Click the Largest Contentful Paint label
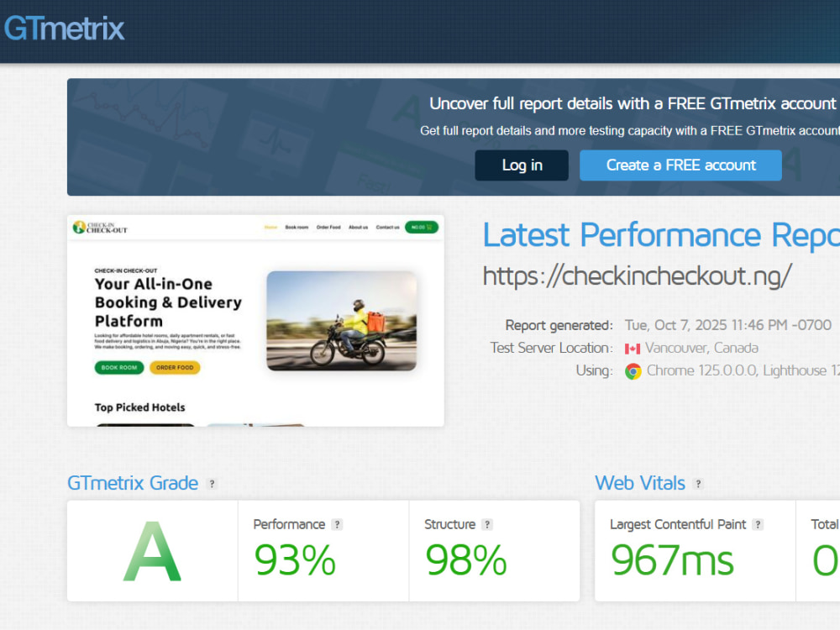Screen dimensions: 840x630 coord(678,524)
